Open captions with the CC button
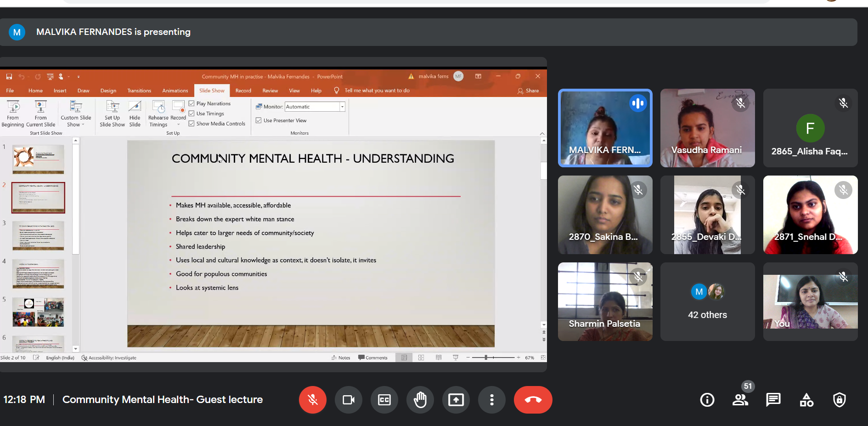The width and height of the screenshot is (868, 426). [x=384, y=399]
